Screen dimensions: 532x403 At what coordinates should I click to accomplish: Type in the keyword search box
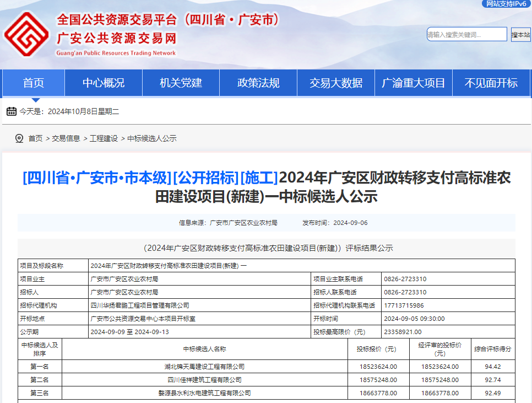(x=466, y=34)
